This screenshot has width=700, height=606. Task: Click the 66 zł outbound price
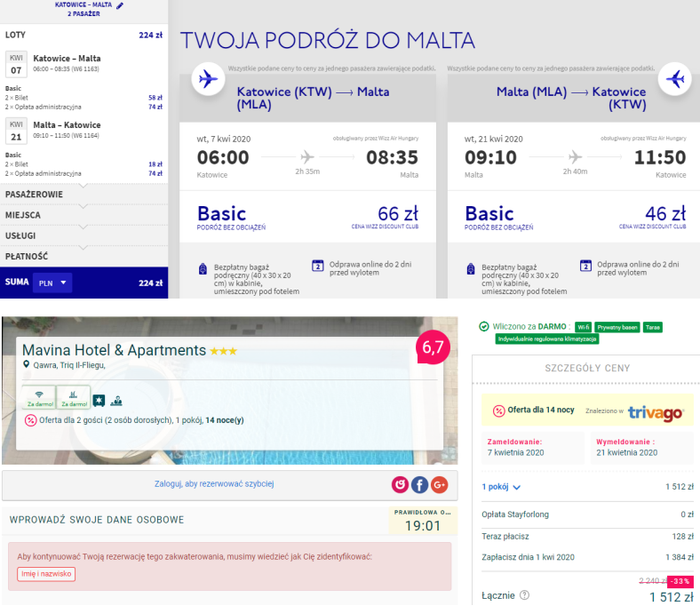point(398,213)
